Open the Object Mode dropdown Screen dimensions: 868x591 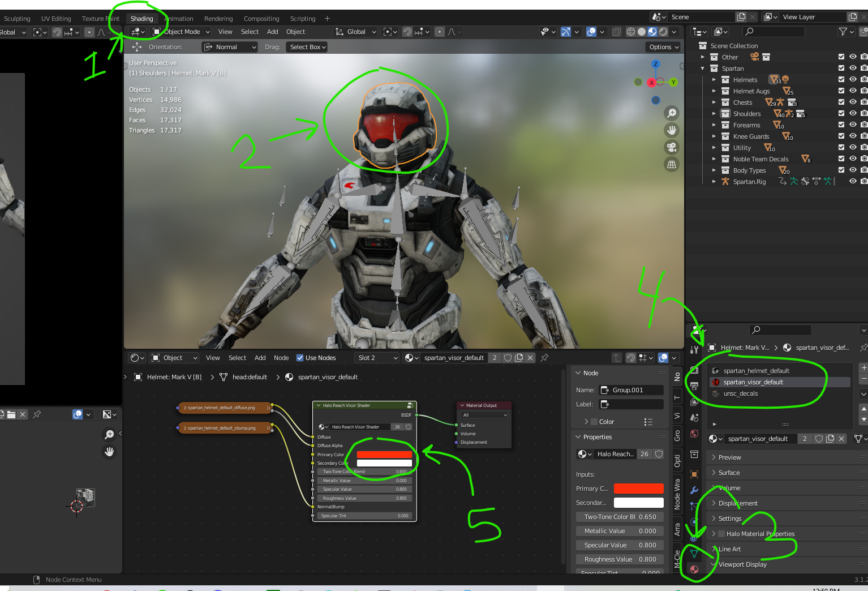pos(182,32)
